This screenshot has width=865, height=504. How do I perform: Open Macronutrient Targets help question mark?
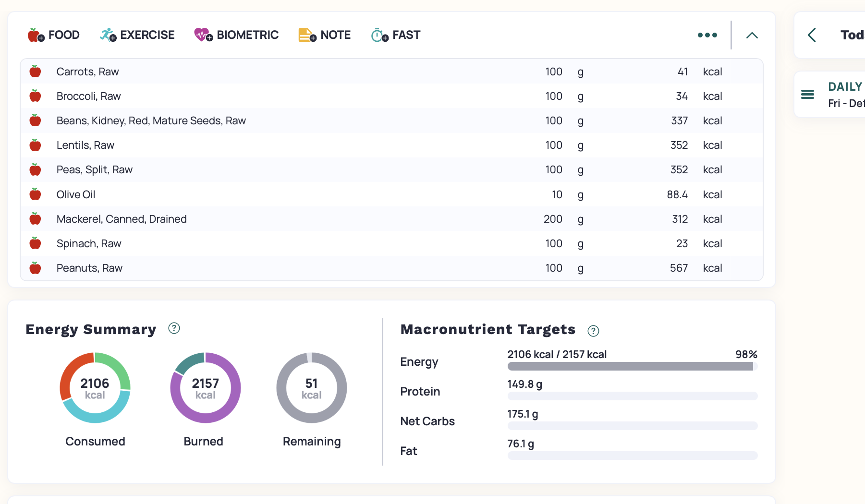[x=593, y=331]
